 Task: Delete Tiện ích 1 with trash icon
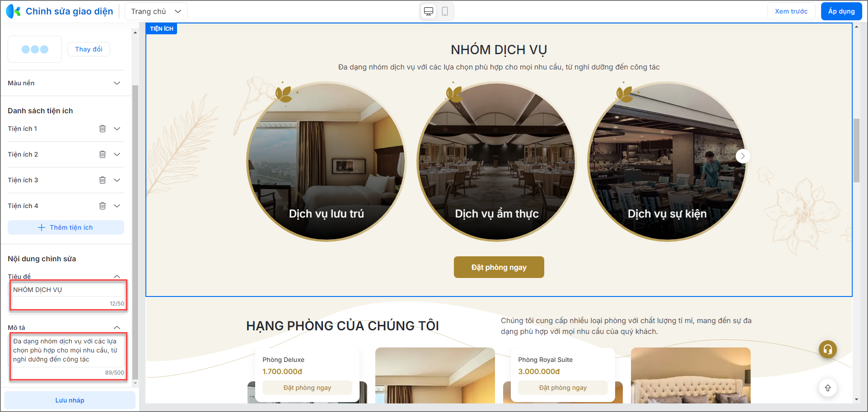(x=103, y=129)
